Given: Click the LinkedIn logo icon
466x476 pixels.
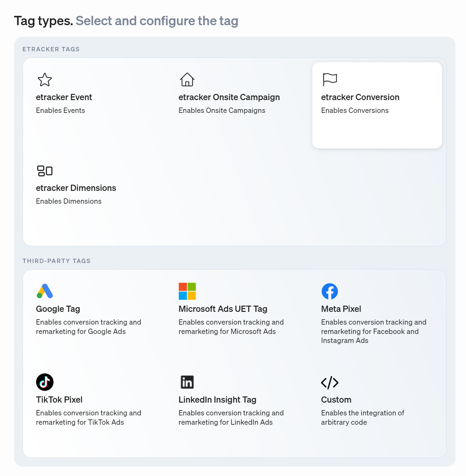Looking at the screenshot, I should coord(187,382).
